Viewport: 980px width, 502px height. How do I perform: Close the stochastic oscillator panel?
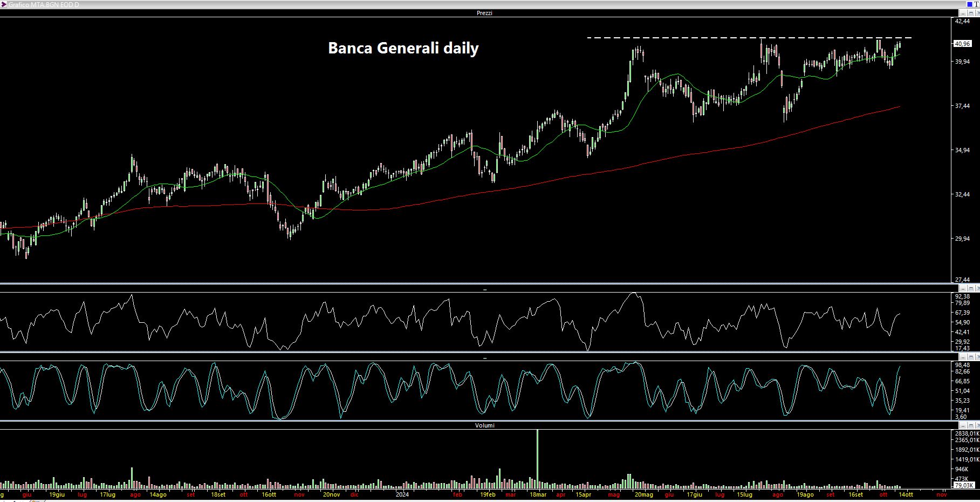(x=978, y=357)
